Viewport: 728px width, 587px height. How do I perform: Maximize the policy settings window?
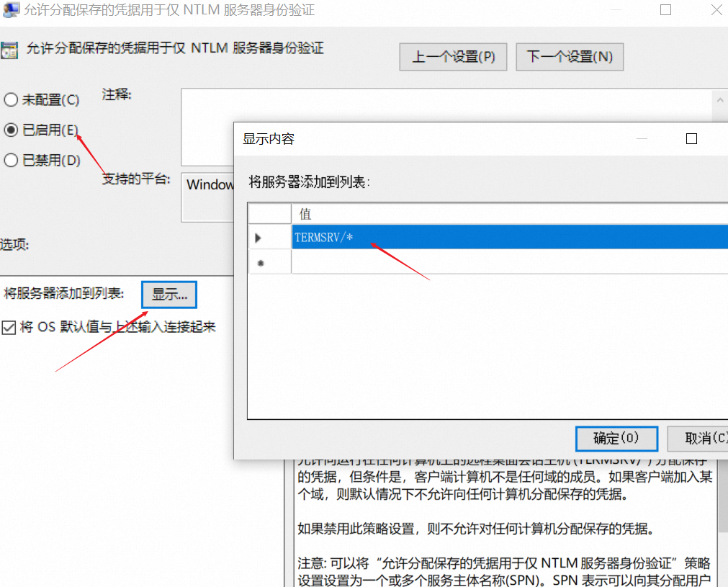click(x=666, y=10)
